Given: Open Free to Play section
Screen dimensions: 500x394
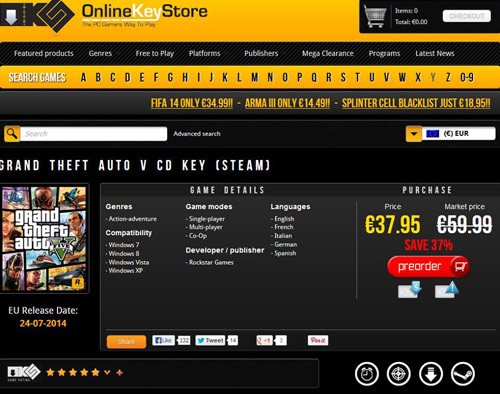Looking at the screenshot, I should pyautogui.click(x=155, y=53).
